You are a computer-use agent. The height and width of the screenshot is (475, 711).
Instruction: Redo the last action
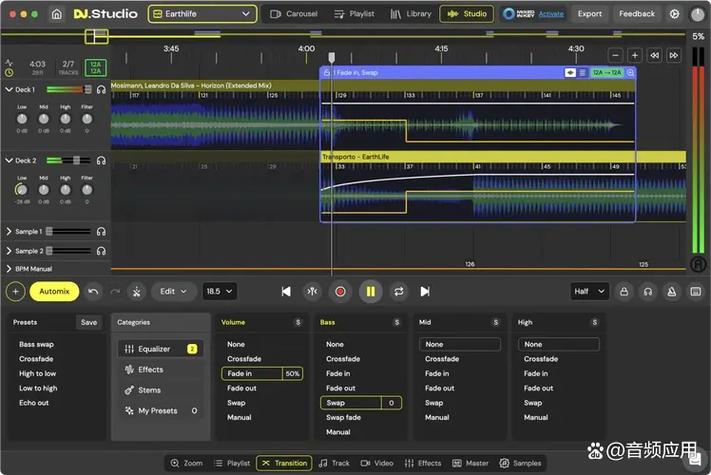click(x=115, y=291)
